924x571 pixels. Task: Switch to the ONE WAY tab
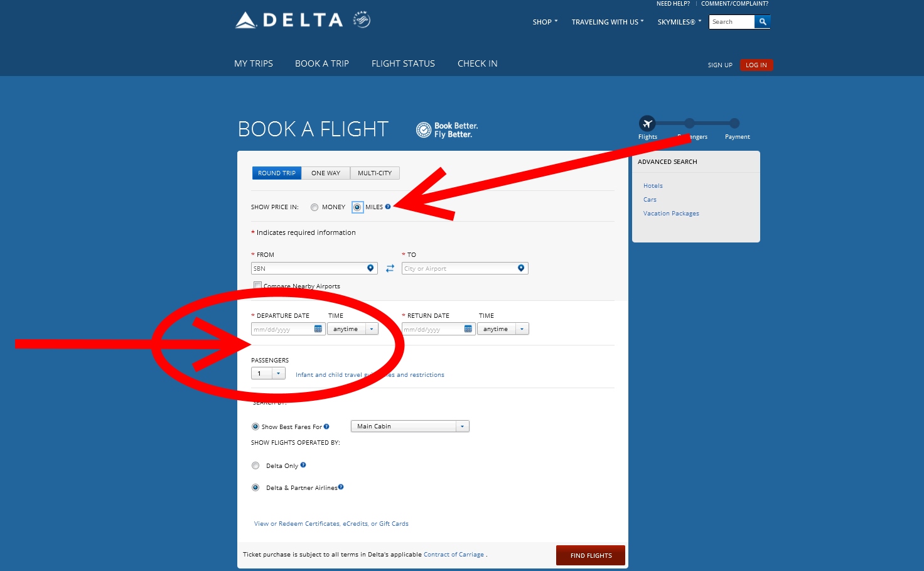[x=326, y=173]
